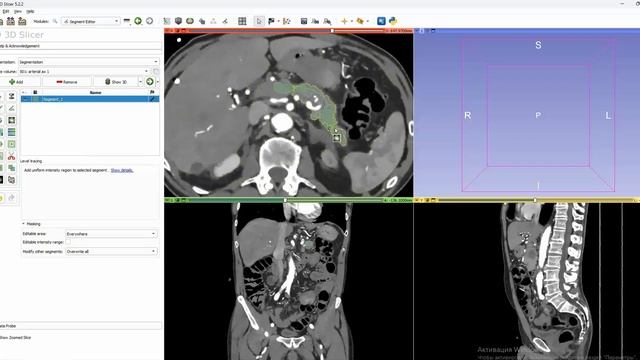Click the green arrow Segmentations module button

[150, 82]
